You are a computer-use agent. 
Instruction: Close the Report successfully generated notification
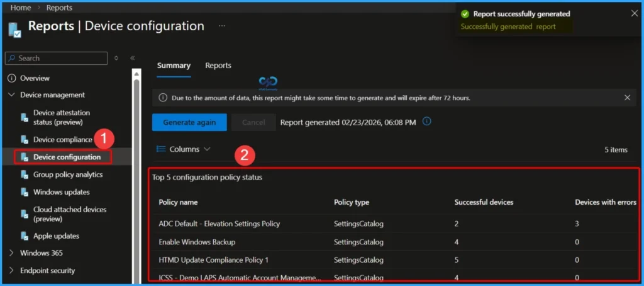pos(634,14)
